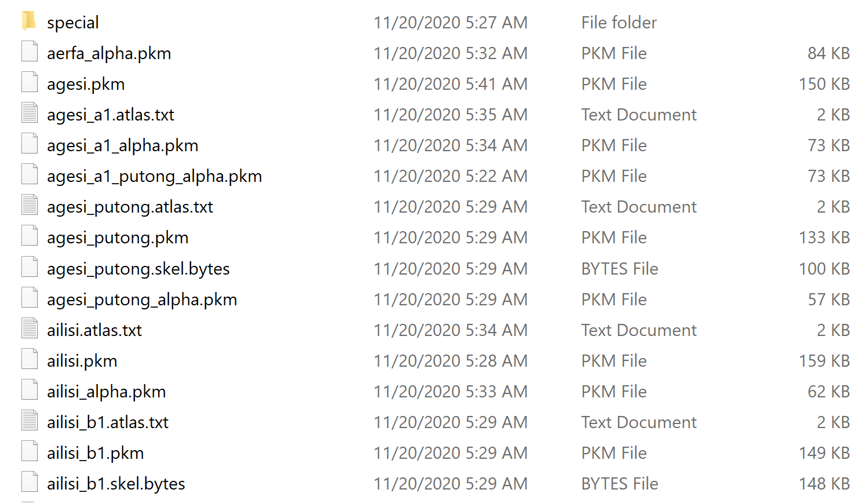The width and height of the screenshot is (866, 504).
Task: Select the special folder icon
Action: click(x=29, y=21)
